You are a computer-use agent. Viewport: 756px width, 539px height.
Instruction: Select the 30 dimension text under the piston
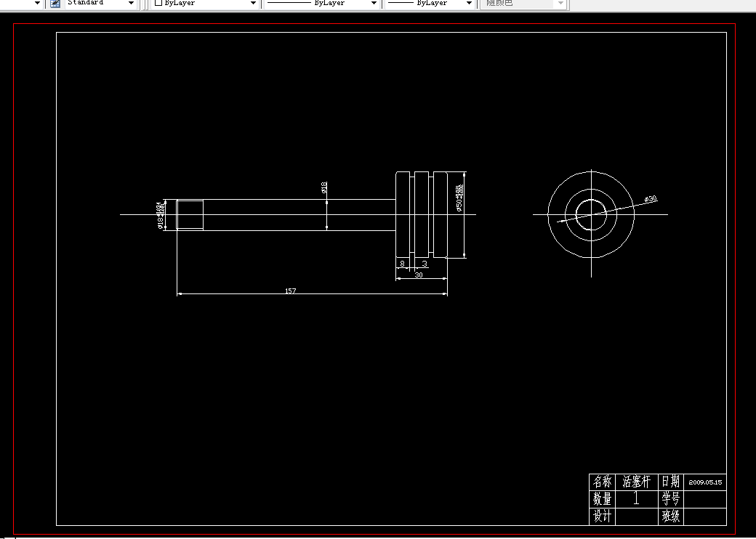(x=418, y=275)
